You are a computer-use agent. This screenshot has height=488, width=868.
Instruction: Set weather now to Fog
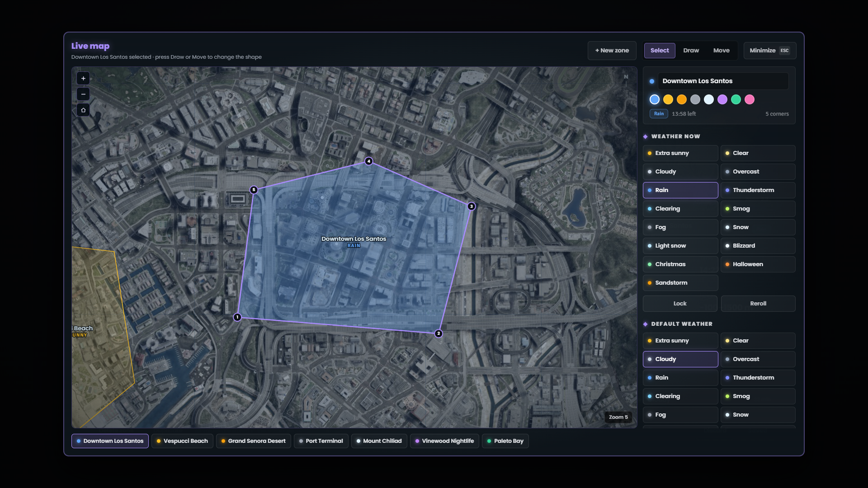pyautogui.click(x=680, y=227)
